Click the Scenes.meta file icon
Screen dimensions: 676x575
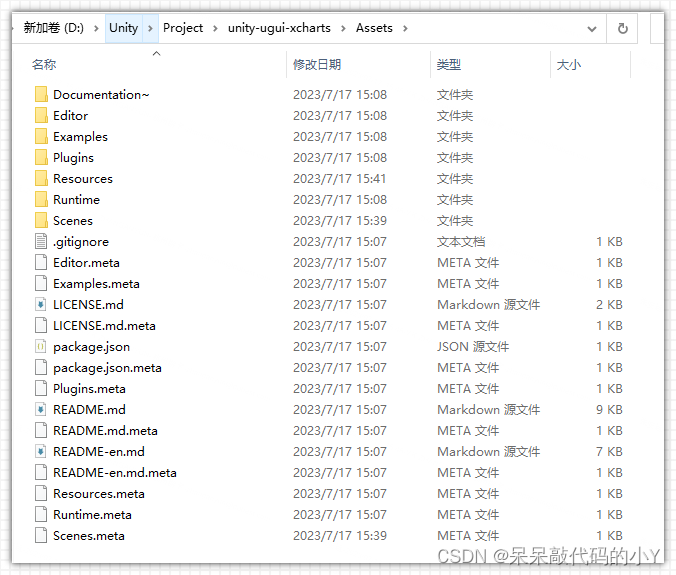41,535
